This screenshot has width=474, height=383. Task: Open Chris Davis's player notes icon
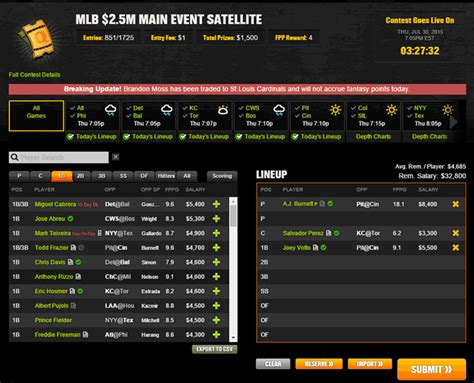tap(70, 262)
